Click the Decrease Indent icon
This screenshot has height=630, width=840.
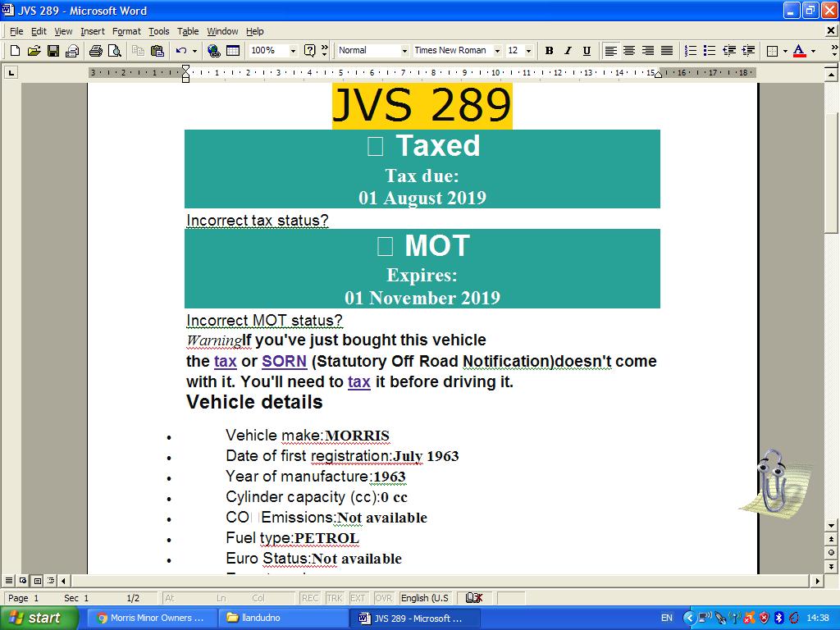[728, 51]
